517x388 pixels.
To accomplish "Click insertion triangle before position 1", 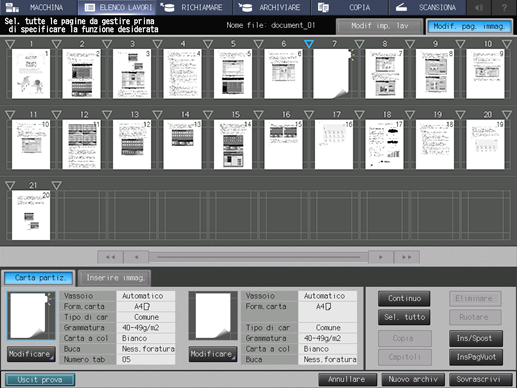I will click(x=10, y=44).
